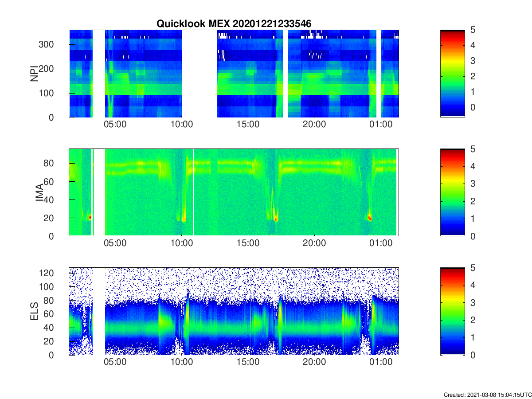Click the NPI spectrogram panel
532x399 pixels.
click(x=234, y=74)
